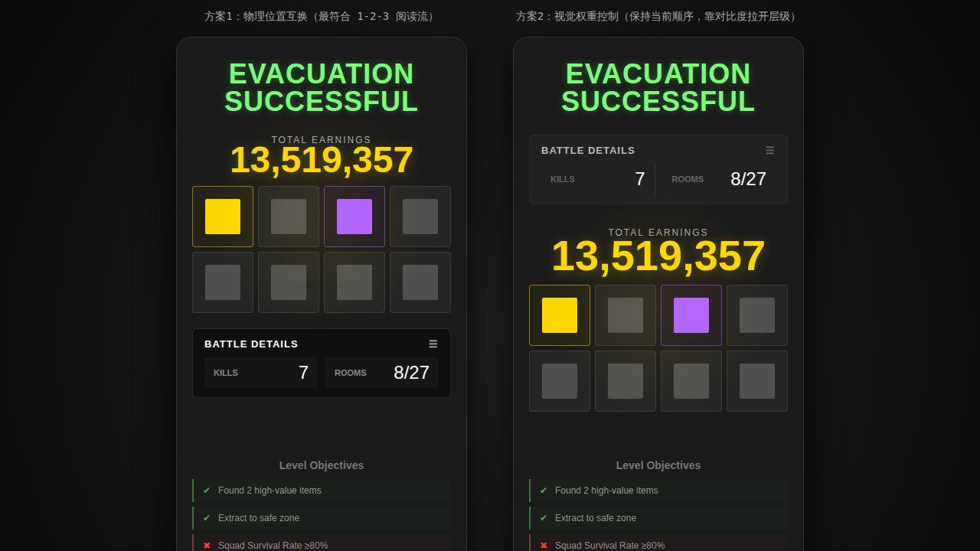
Task: Select the gray slot directly below the yellow item in 方案2 card
Action: click(560, 381)
